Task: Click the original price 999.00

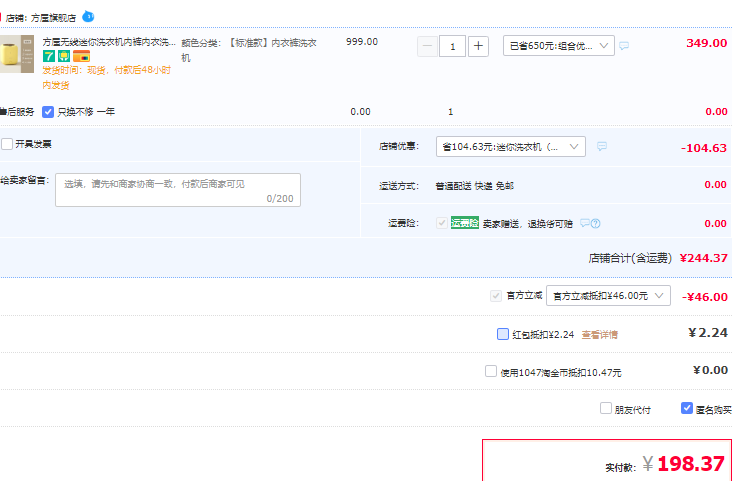Action: point(362,42)
